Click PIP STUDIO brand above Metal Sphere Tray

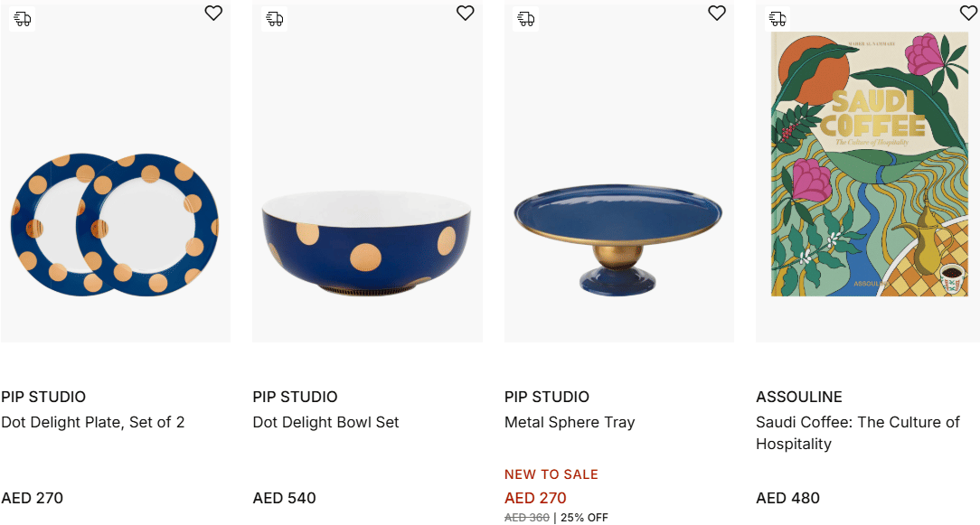tap(547, 397)
